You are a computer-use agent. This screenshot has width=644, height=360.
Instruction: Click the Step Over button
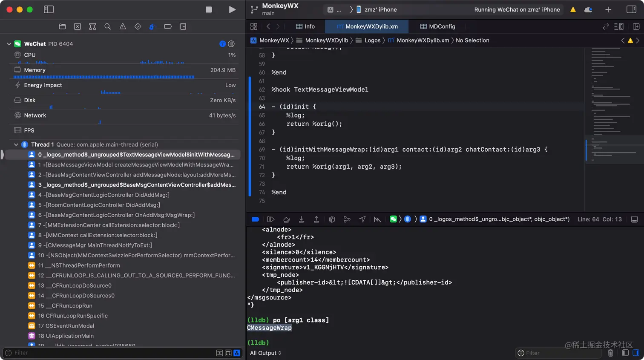286,219
